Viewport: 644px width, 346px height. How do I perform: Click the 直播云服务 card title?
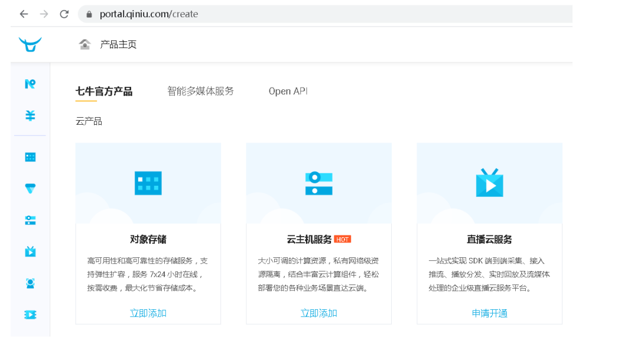coord(490,240)
